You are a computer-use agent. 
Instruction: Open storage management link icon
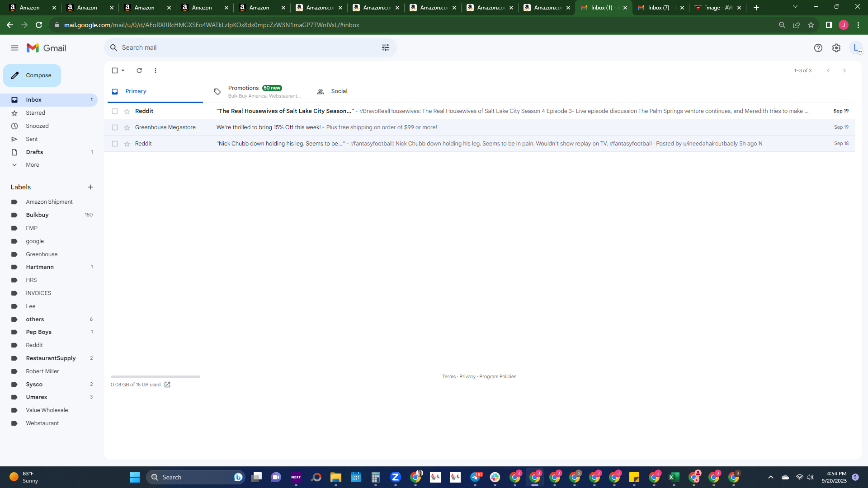tap(167, 385)
